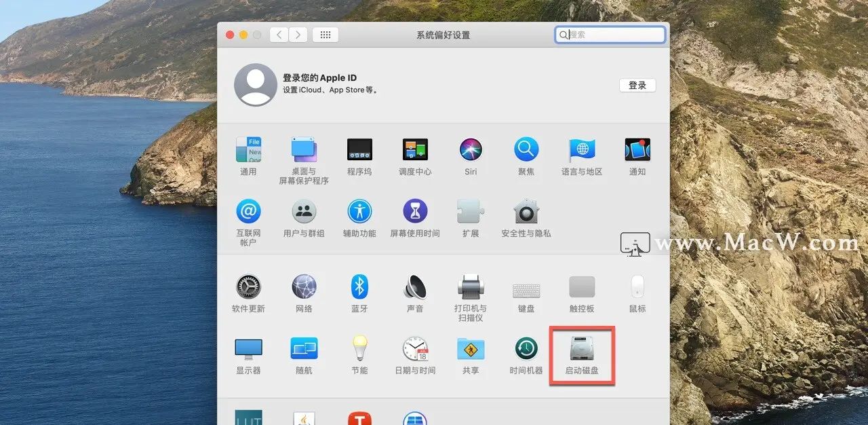Click the 登录 (Sign In) button
The image size is (868, 425).
point(637,85)
